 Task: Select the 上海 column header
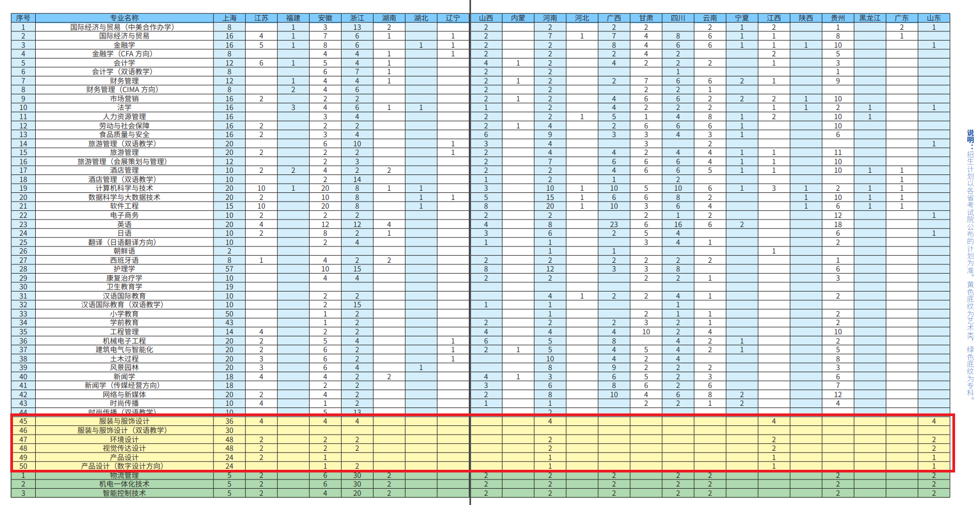(x=230, y=18)
